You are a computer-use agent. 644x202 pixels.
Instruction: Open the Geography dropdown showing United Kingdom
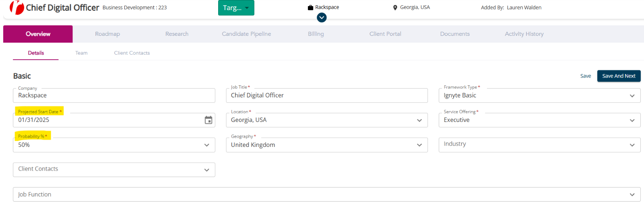click(x=327, y=145)
